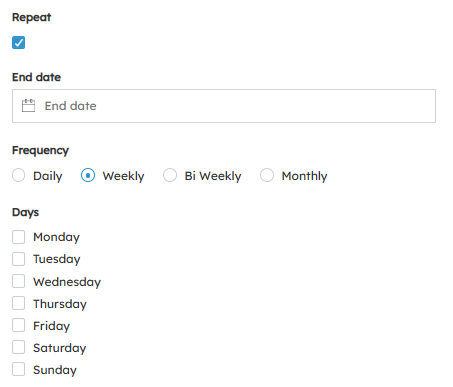Check the Saturday checkbox box

coord(18,347)
